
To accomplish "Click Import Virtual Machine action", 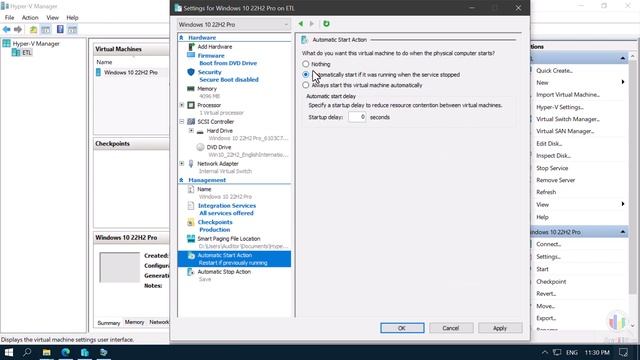I will [568, 95].
